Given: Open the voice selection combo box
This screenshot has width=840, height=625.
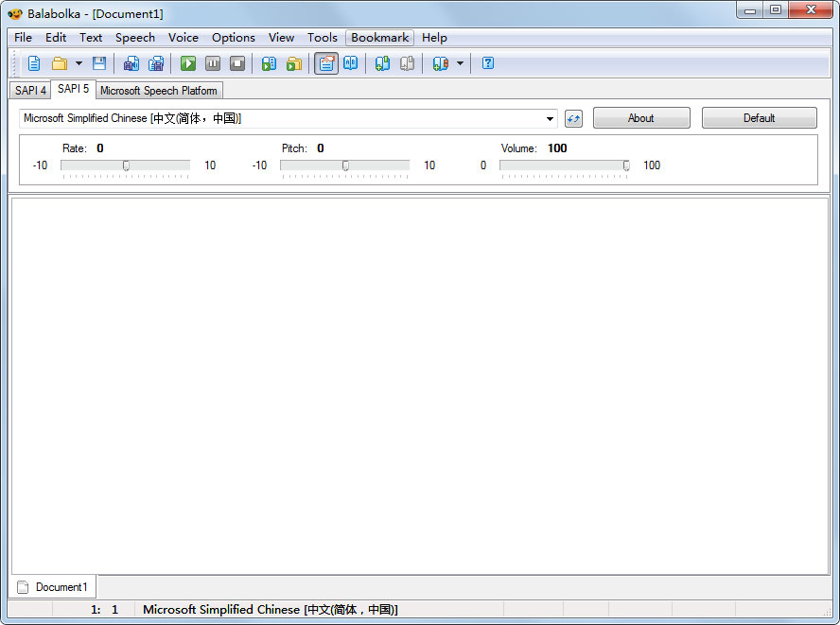Looking at the screenshot, I should (289, 118).
